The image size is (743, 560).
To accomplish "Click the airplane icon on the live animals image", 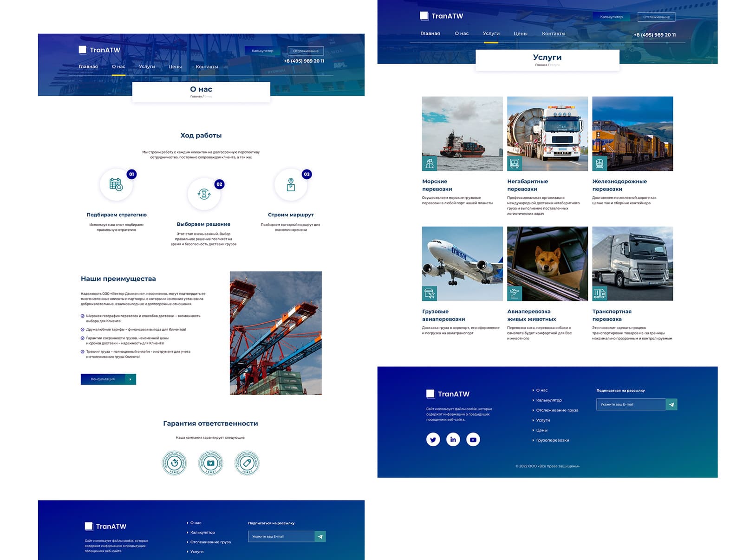I will (515, 293).
